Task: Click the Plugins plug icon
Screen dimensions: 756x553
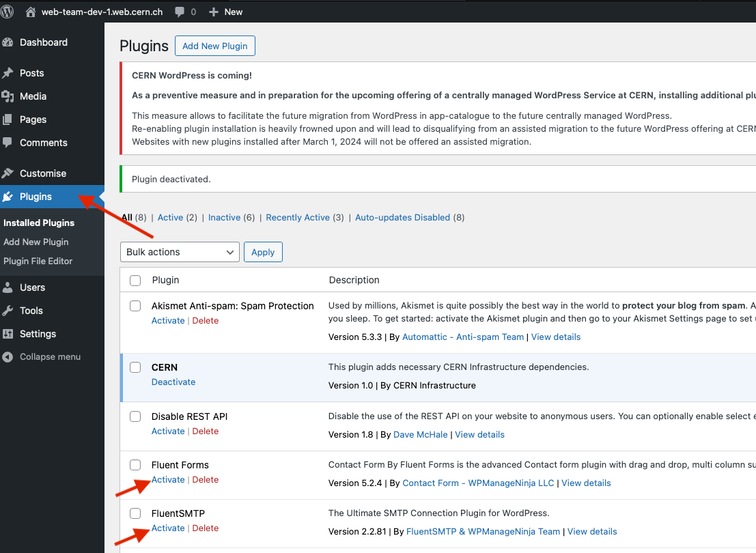Action: 8,197
